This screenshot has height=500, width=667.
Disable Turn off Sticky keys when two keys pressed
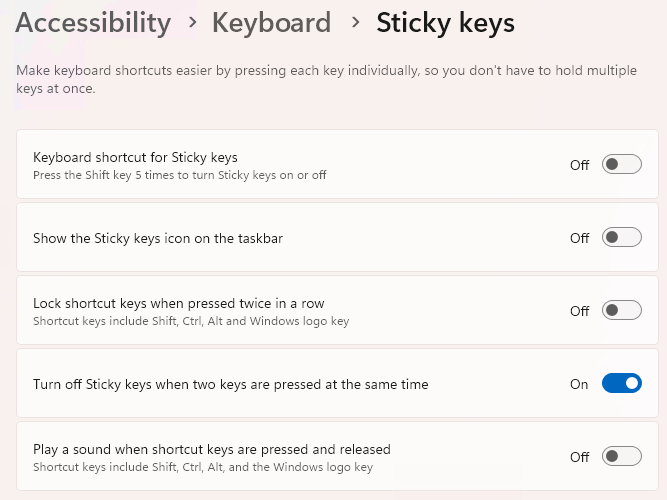tap(621, 384)
